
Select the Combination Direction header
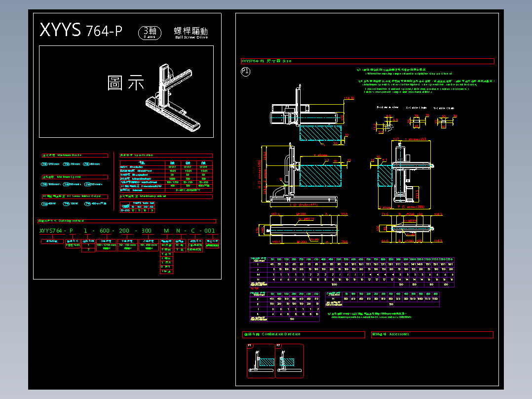[x=304, y=334]
